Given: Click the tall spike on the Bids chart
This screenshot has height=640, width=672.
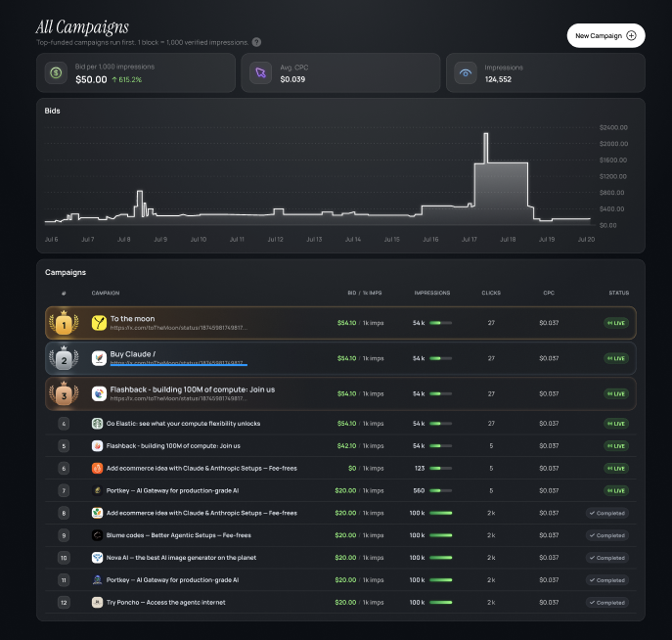Looking at the screenshot, I should (485, 148).
